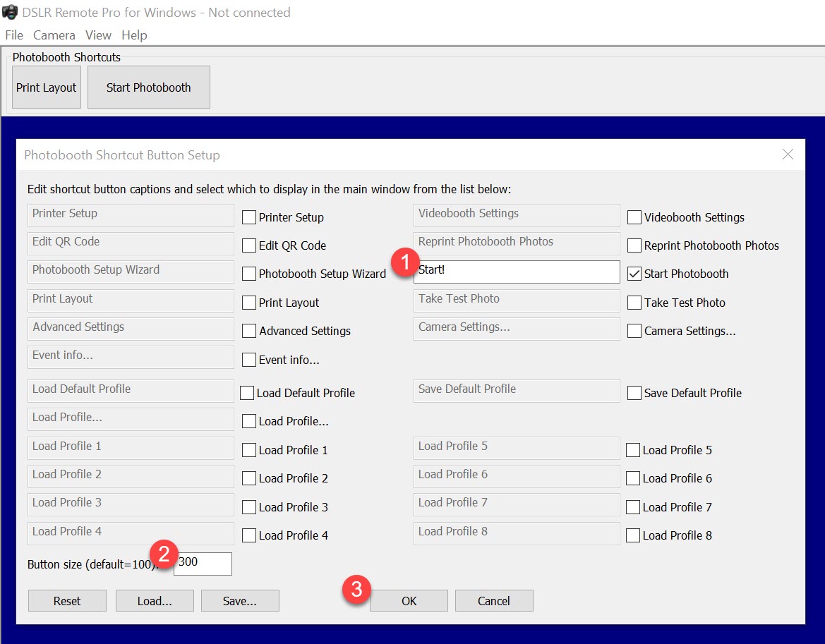Screen dimensions: 825x644
Task: Click the Load Profile 8 caption field
Action: coord(517,533)
